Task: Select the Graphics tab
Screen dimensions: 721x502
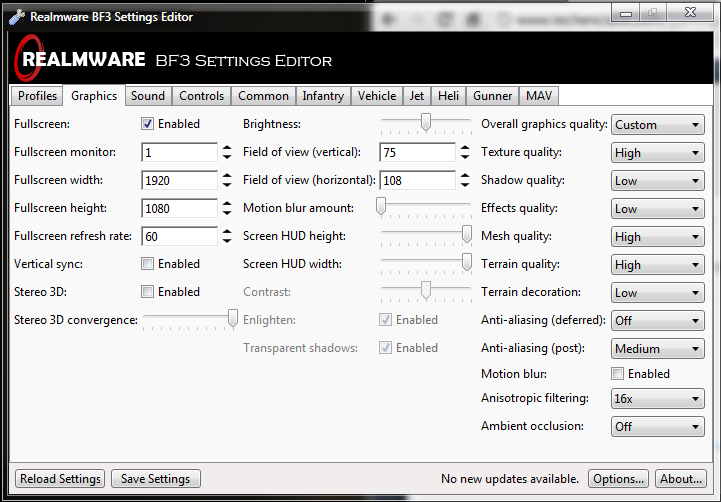Action: tap(94, 96)
